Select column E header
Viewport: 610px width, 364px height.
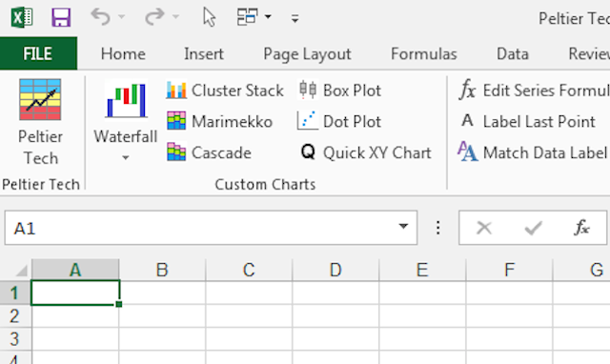tap(422, 270)
